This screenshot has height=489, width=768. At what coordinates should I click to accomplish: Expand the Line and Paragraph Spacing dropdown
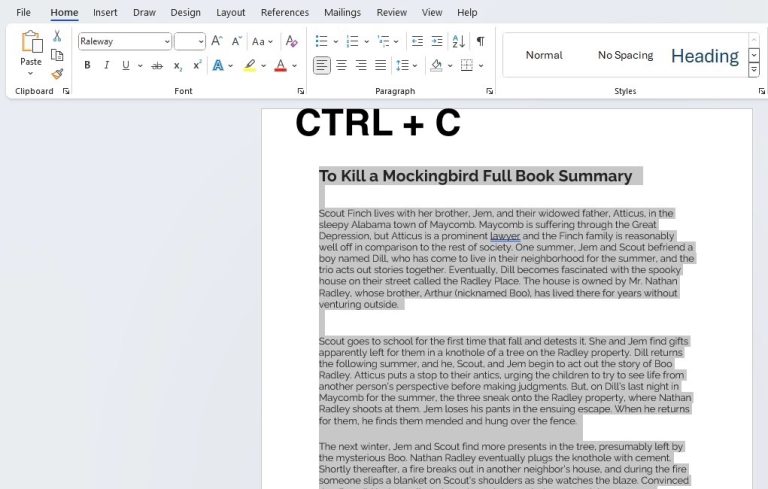(415, 65)
